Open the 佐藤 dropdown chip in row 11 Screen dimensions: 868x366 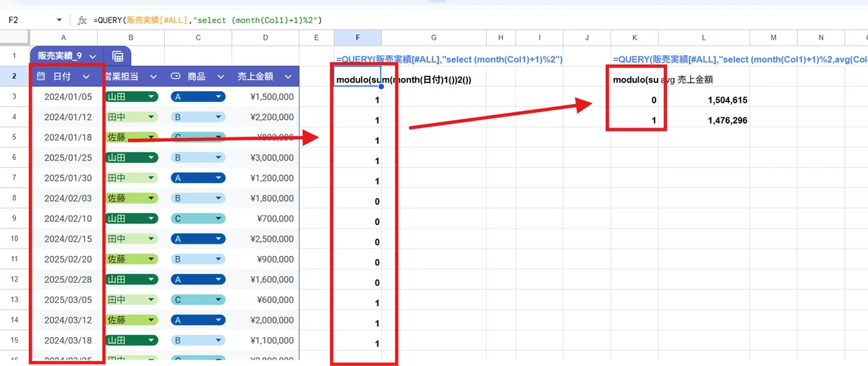[132, 258]
